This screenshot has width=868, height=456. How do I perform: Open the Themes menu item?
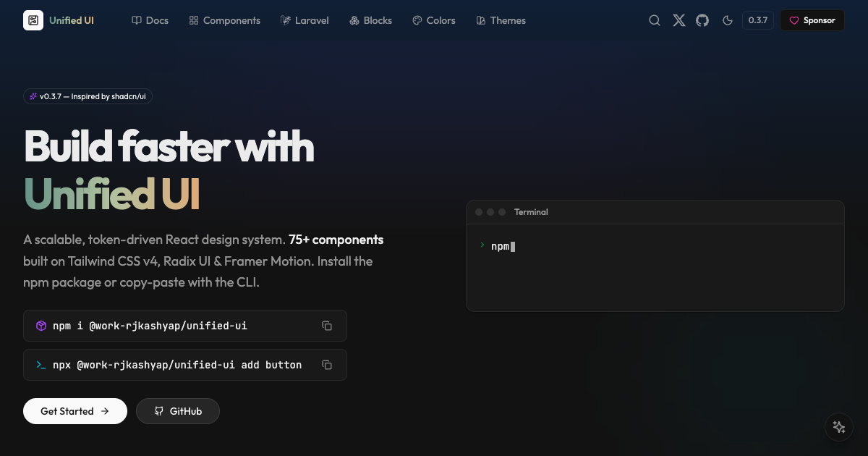pos(501,20)
